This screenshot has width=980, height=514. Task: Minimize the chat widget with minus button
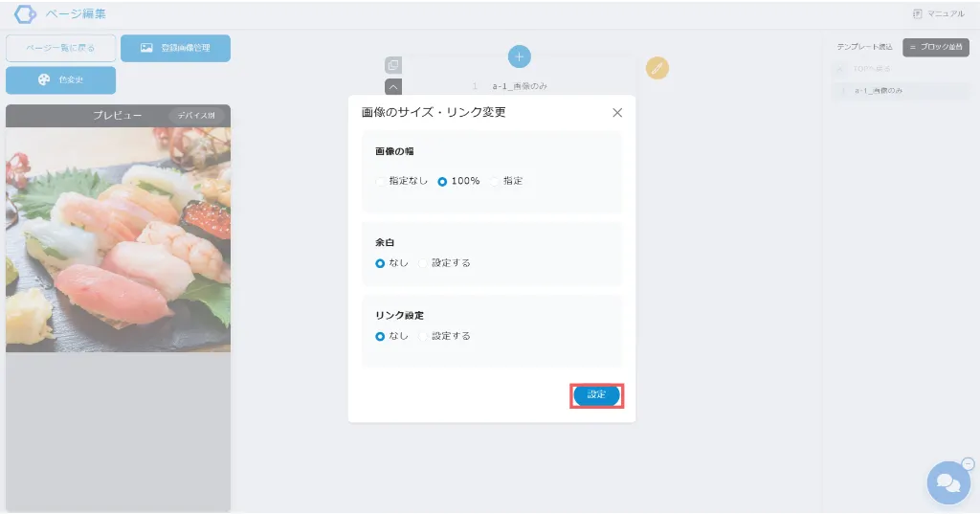969,463
